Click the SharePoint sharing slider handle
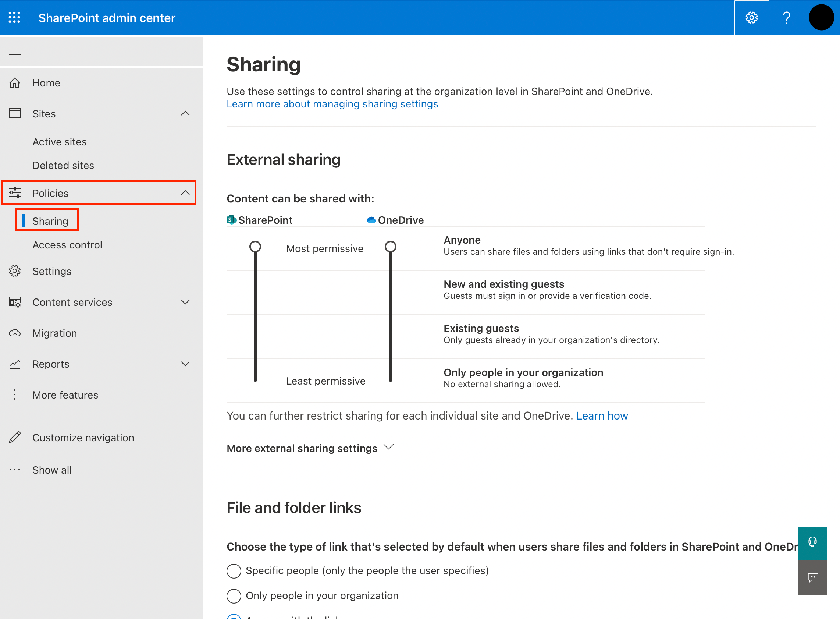The height and width of the screenshot is (619, 840). (255, 247)
